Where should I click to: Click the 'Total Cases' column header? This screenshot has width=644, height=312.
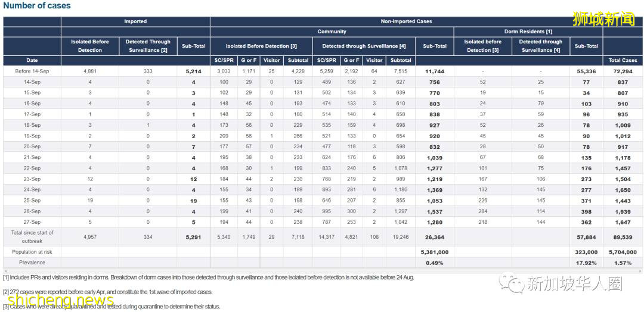pyautogui.click(x=623, y=61)
